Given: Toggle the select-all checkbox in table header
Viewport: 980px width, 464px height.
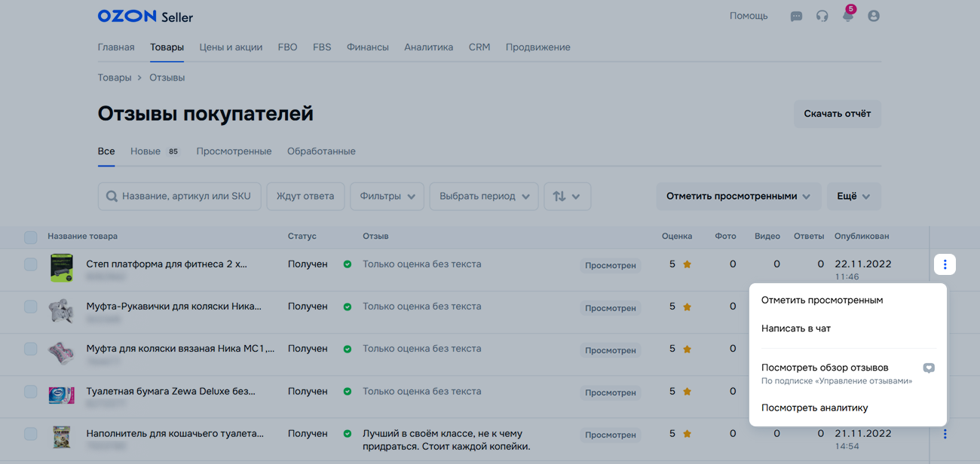Looking at the screenshot, I should [30, 237].
